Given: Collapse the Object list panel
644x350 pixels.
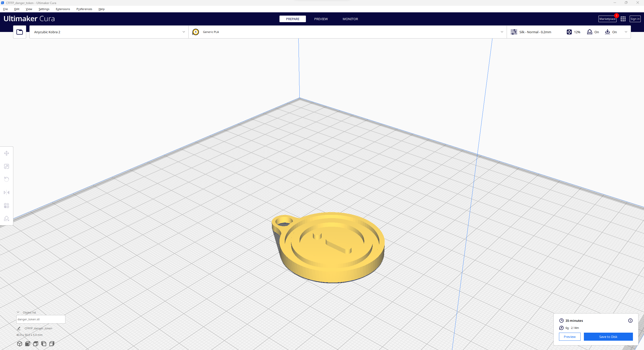Looking at the screenshot, I should (x=18, y=312).
